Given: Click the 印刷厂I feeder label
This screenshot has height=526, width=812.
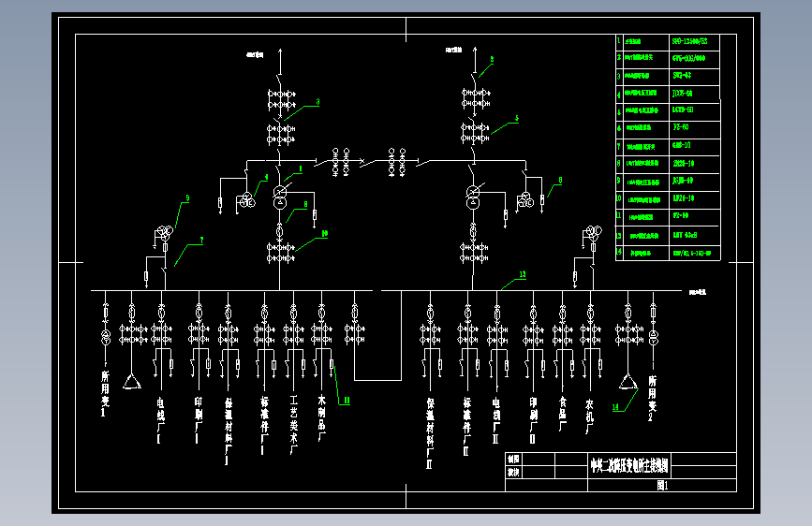Looking at the screenshot, I should pos(199,420).
